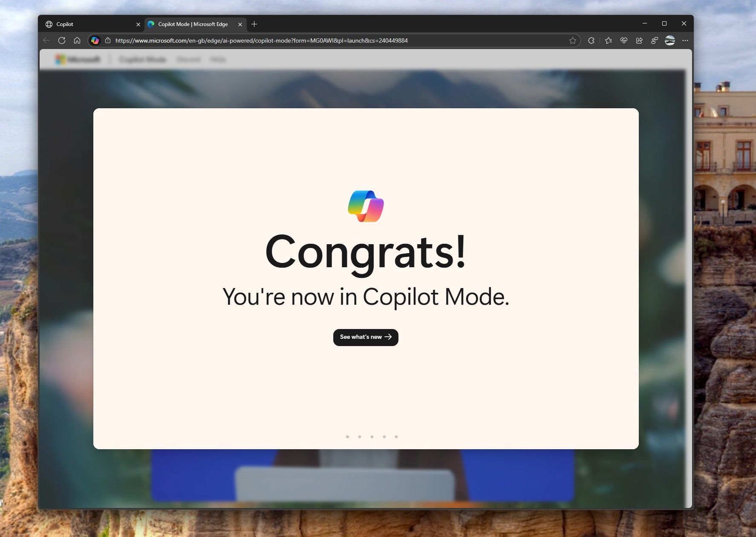The width and height of the screenshot is (756, 537).
Task: Click the Share icon in toolbar
Action: (x=639, y=40)
